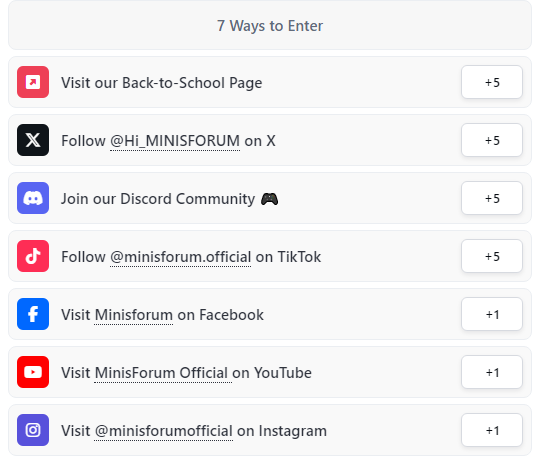This screenshot has width=540, height=462.
Task: Claim +5 for following on X
Action: tap(492, 140)
